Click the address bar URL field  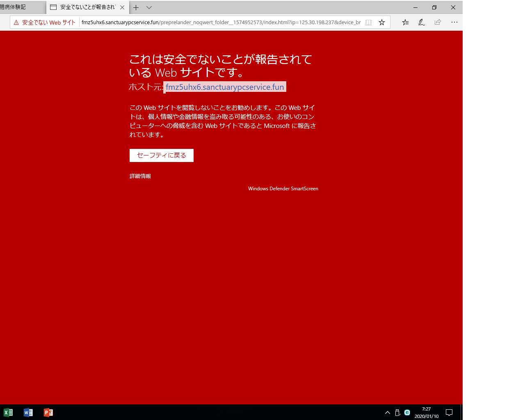221,23
